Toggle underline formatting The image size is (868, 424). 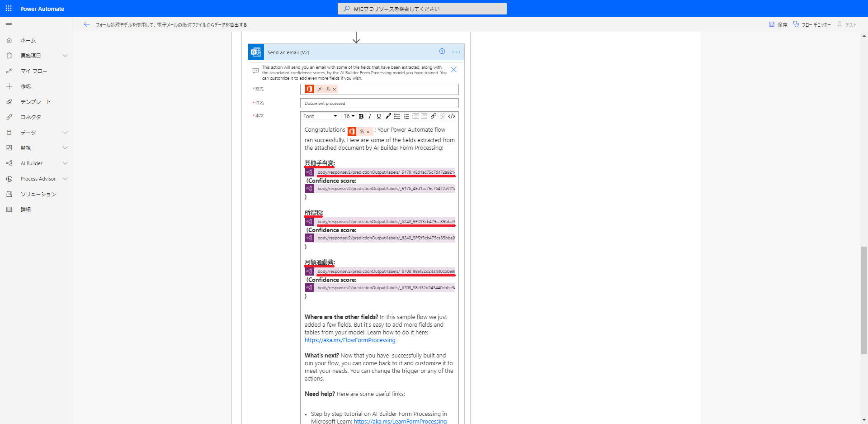[x=379, y=116]
